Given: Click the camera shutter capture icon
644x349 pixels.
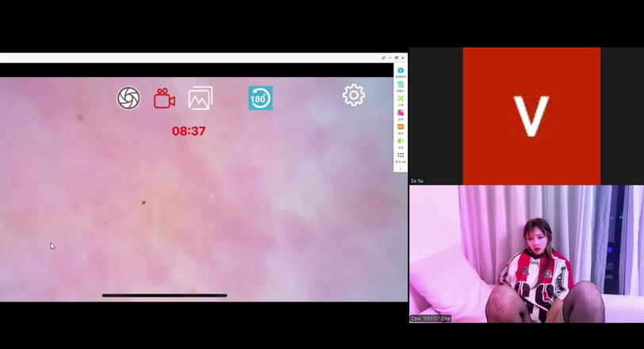Looking at the screenshot, I should tap(128, 98).
